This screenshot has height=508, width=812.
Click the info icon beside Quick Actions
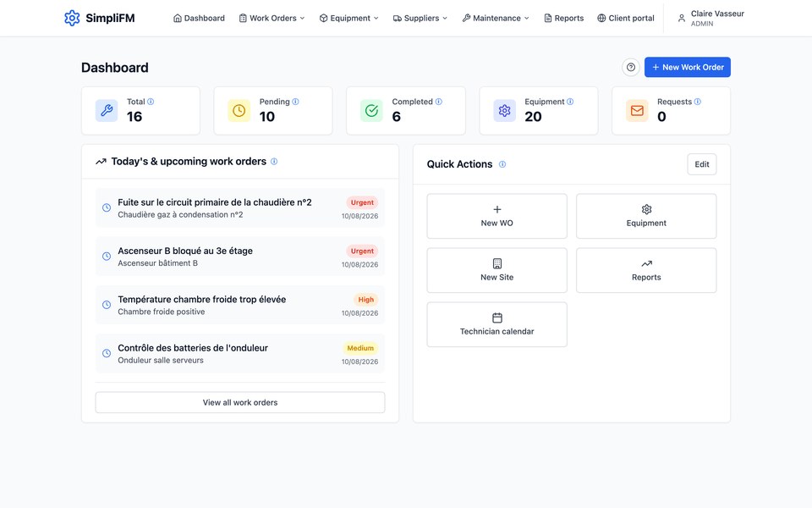(x=502, y=164)
